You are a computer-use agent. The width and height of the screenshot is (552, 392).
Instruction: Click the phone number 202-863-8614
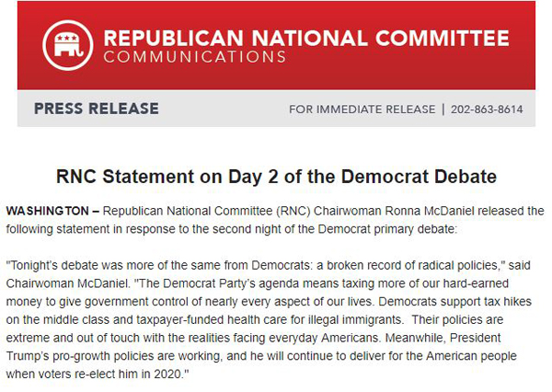(487, 110)
